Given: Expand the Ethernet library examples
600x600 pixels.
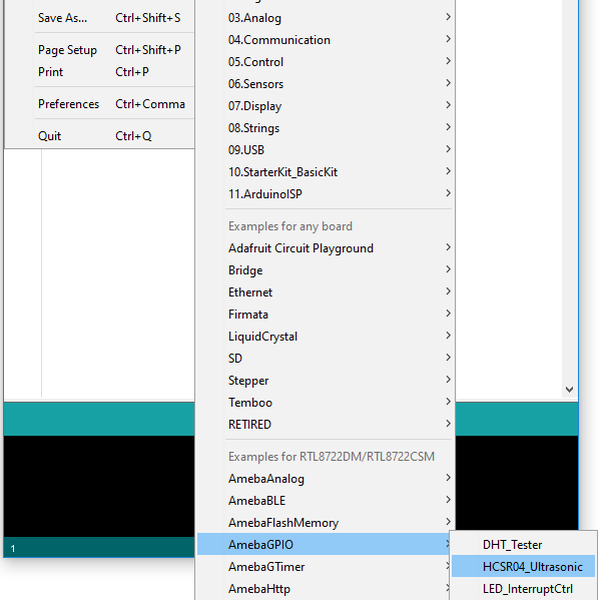Looking at the screenshot, I should pyautogui.click(x=326, y=292).
